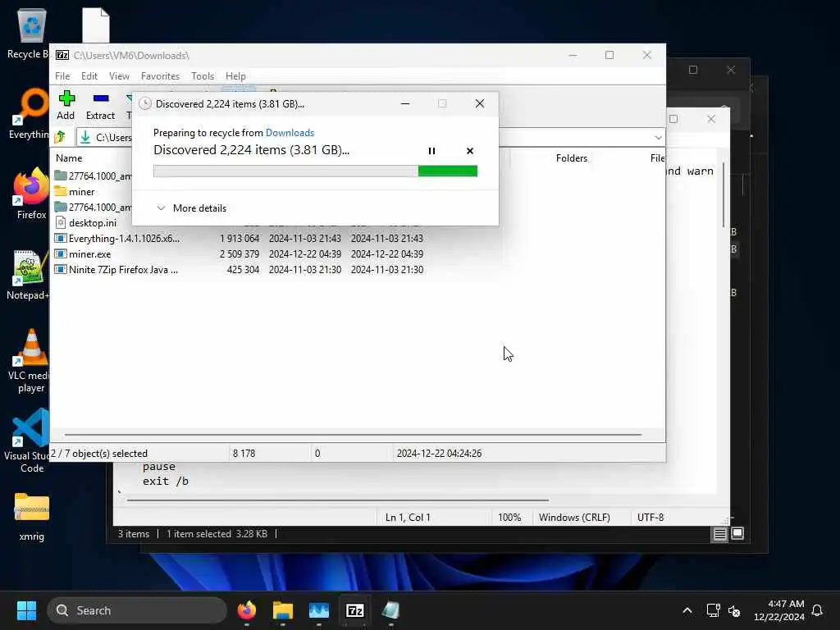Open the blue monitor app in taskbar
Screen dimensions: 840x630
tap(319, 610)
